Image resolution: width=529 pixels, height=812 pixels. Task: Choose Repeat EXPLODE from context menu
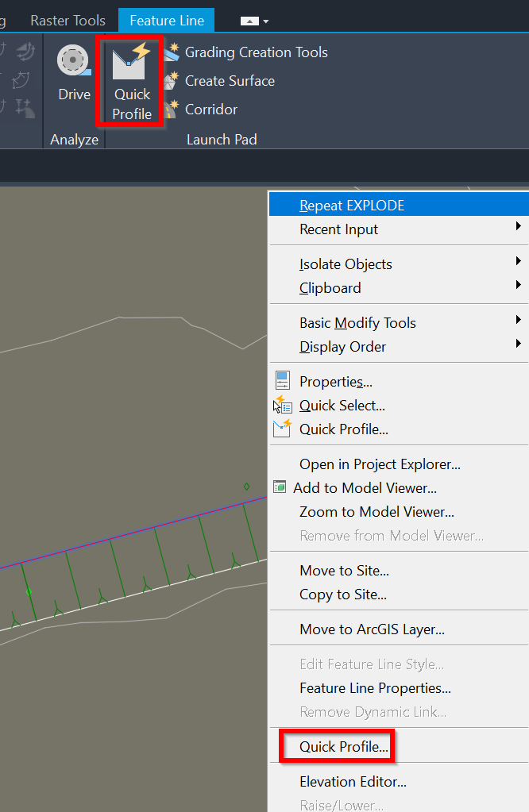(399, 205)
